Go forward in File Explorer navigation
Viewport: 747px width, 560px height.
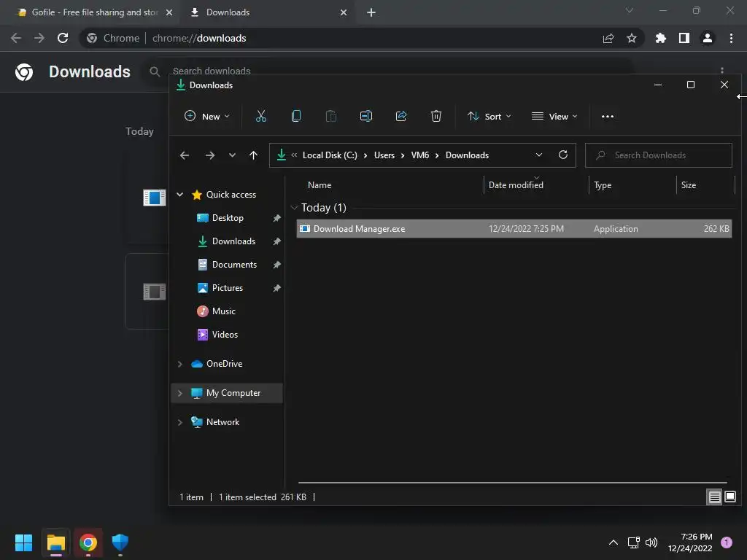point(209,155)
